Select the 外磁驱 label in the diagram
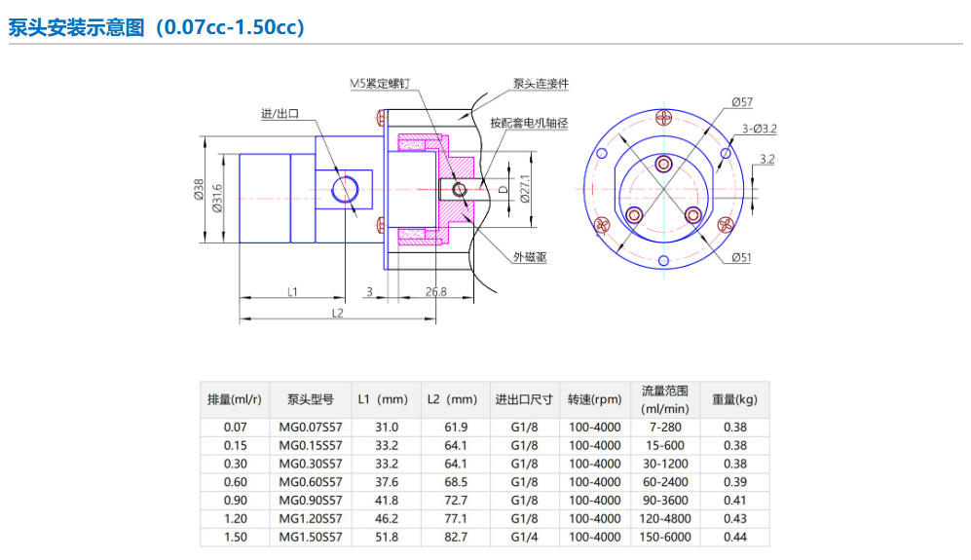971x560 pixels. tap(530, 257)
